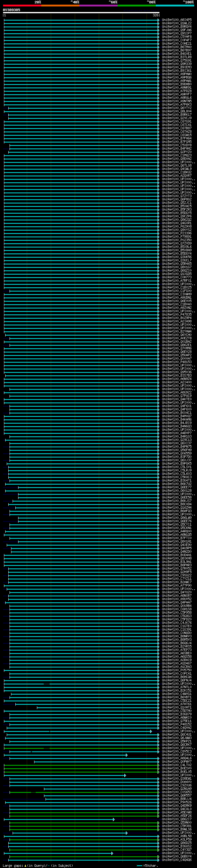Select hit label UniRef100_B3G4T1

pyautogui.click(x=177, y=481)
